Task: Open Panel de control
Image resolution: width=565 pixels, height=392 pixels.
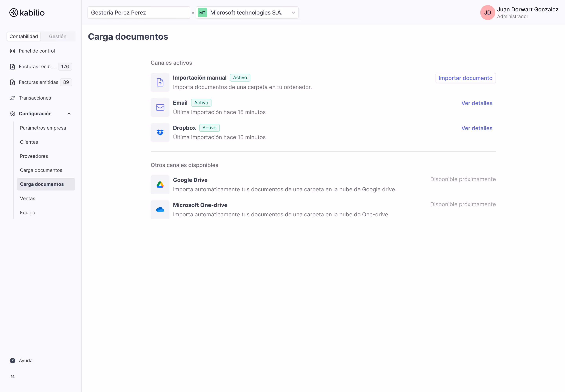Action: tap(37, 51)
